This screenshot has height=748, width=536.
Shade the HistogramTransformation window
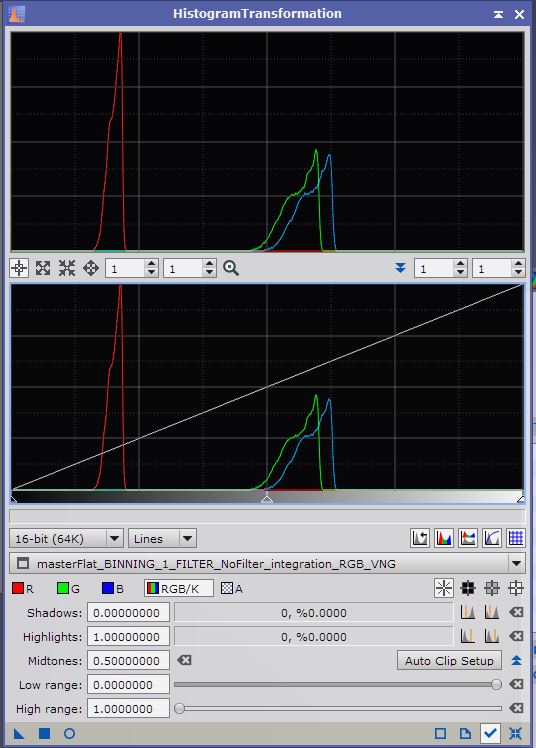(x=498, y=14)
